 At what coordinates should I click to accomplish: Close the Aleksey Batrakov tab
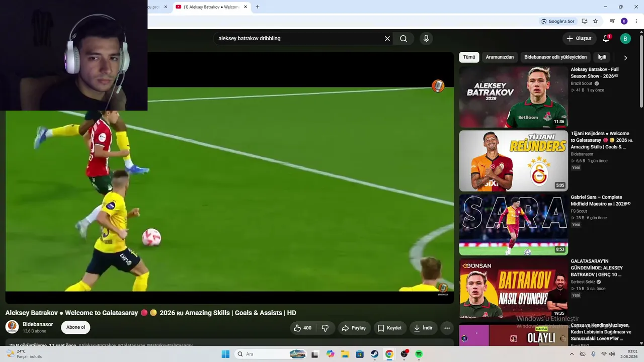(x=246, y=7)
